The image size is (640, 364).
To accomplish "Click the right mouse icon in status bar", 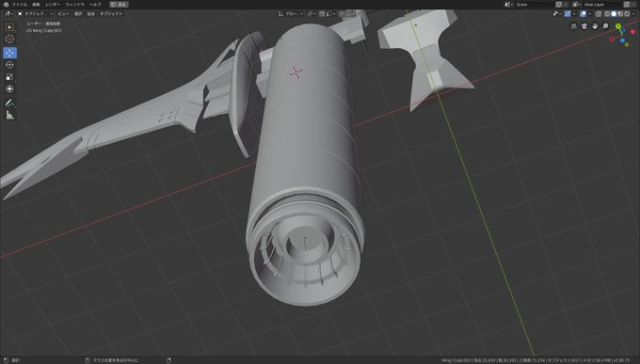I will [x=168, y=360].
